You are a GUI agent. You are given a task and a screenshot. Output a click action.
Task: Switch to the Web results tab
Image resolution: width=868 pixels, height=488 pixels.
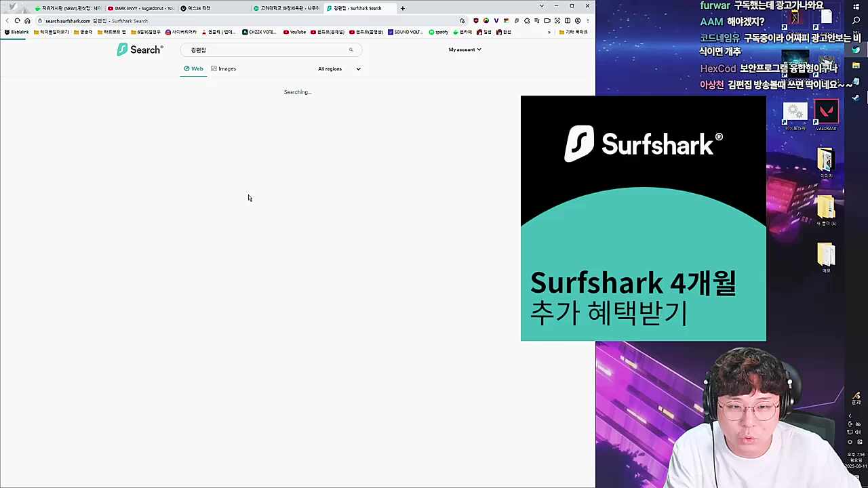pyautogui.click(x=193, y=68)
